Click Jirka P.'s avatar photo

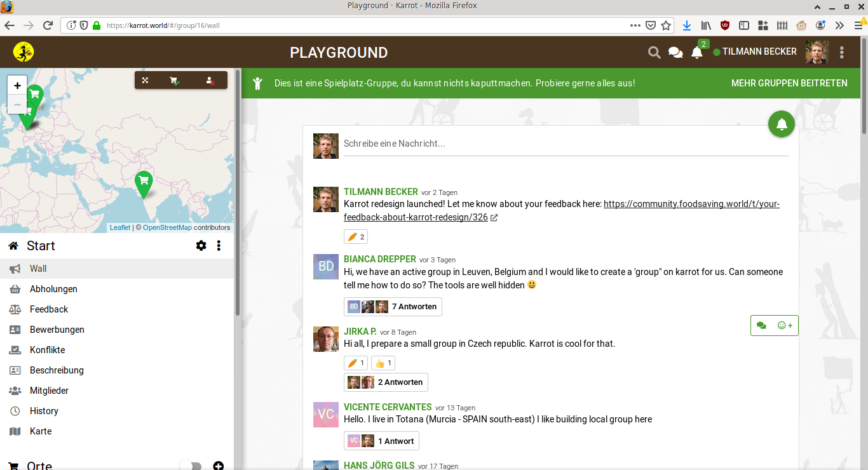click(x=326, y=339)
